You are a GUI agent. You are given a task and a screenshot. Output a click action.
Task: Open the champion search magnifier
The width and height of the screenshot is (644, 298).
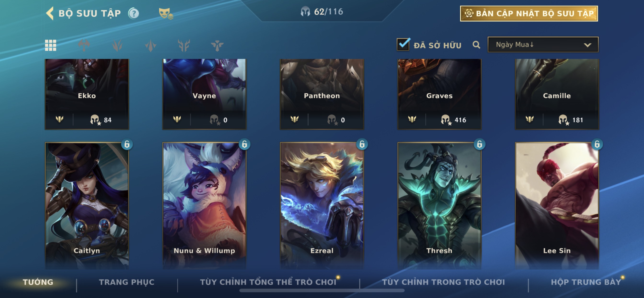(476, 45)
